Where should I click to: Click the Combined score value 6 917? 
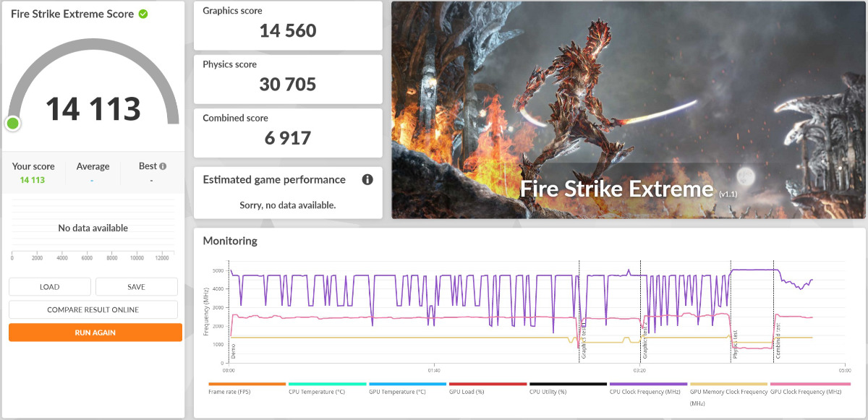point(288,137)
